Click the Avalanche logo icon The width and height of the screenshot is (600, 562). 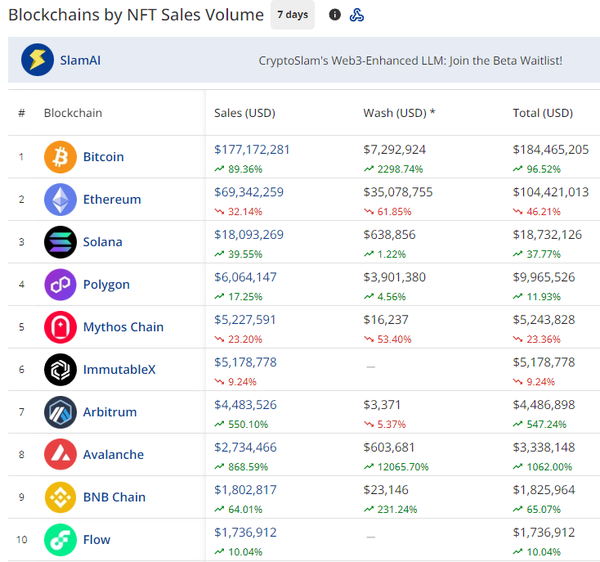60,454
